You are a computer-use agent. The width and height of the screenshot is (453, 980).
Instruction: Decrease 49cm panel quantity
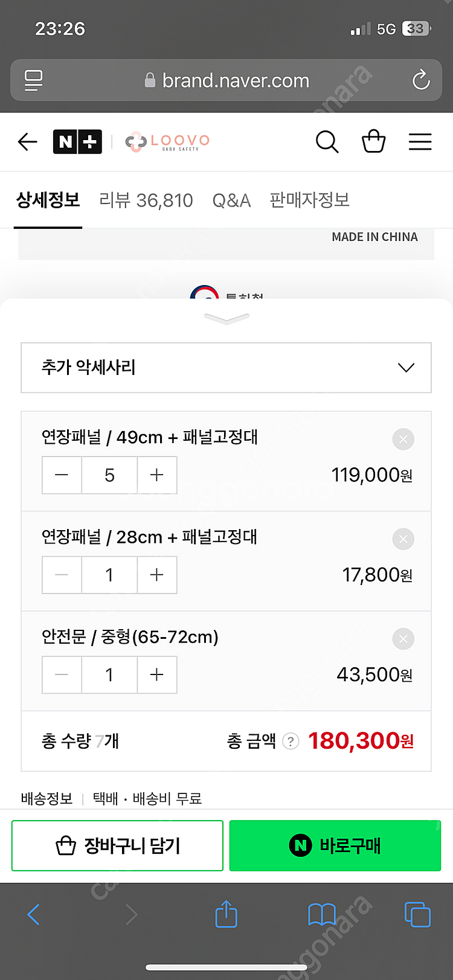(62, 475)
